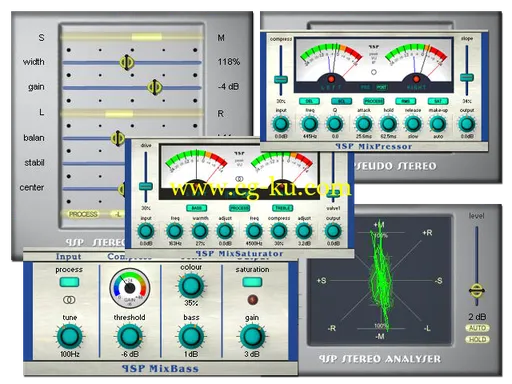This screenshot has height=384, width=512.
Task: Click the 100Hz tune value in MixBass
Action: point(70,354)
